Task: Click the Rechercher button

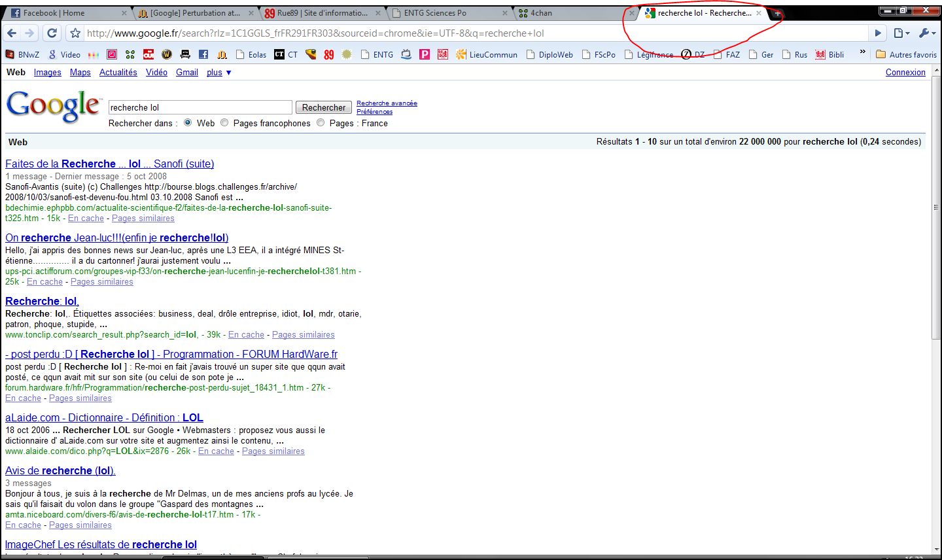Action: click(x=324, y=107)
